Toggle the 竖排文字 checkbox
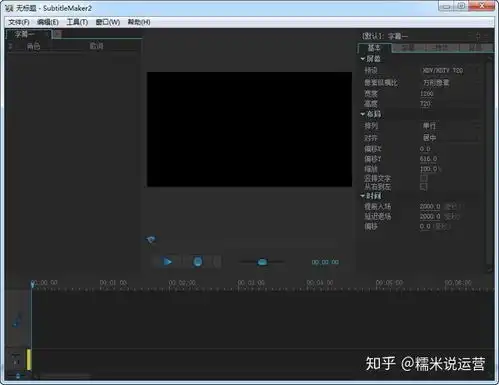 click(424, 178)
